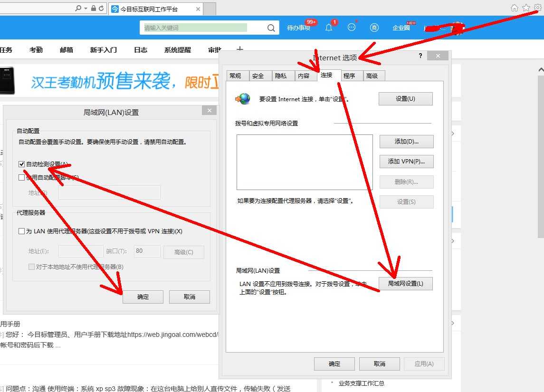The height and width of the screenshot is (392, 544).
Task: Click the 局域网设置(L) button
Action: 405,284
